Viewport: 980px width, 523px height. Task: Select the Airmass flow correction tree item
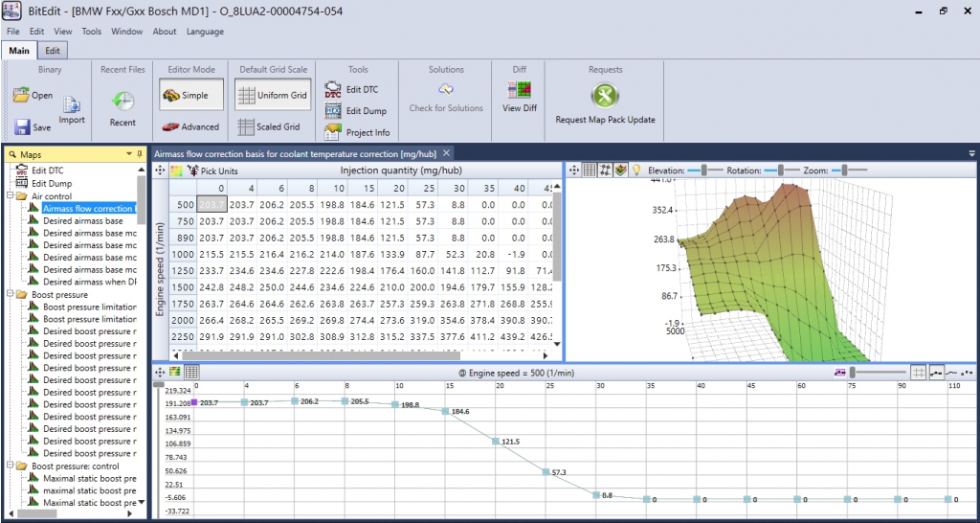(x=89, y=208)
